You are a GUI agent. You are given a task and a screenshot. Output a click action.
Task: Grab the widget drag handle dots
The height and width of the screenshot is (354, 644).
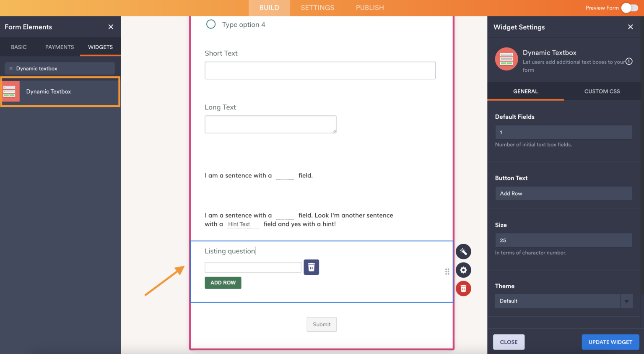(447, 271)
